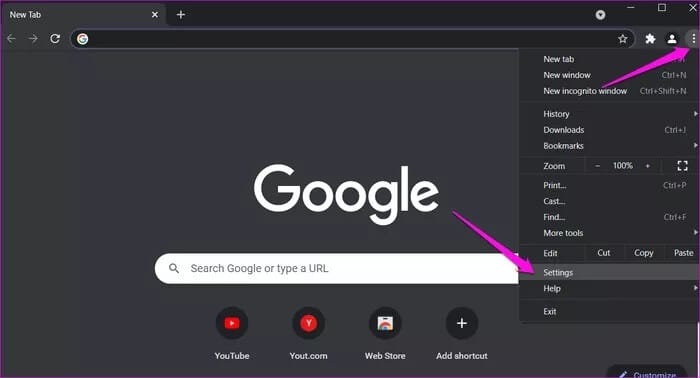Open Settings from the menu

coord(609,272)
